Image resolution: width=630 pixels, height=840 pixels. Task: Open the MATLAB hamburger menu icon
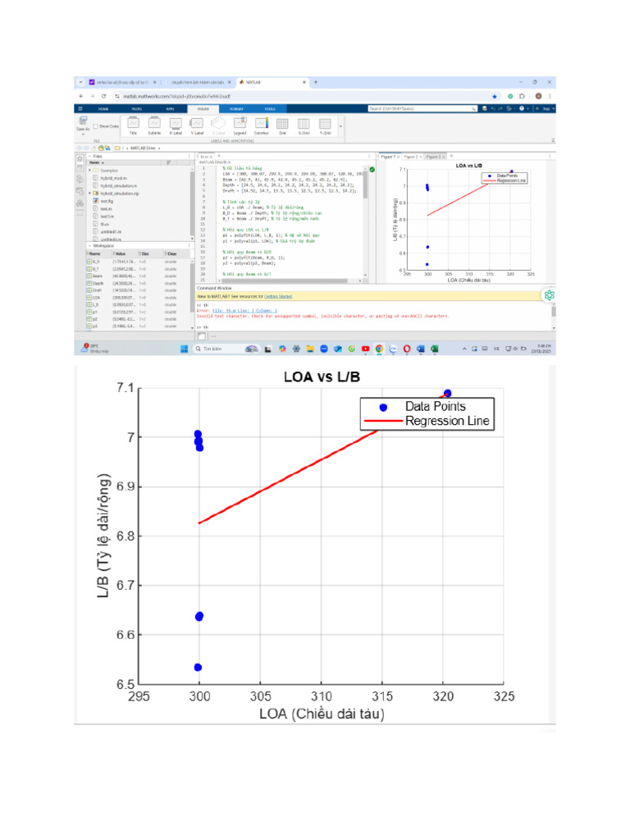click(80, 109)
